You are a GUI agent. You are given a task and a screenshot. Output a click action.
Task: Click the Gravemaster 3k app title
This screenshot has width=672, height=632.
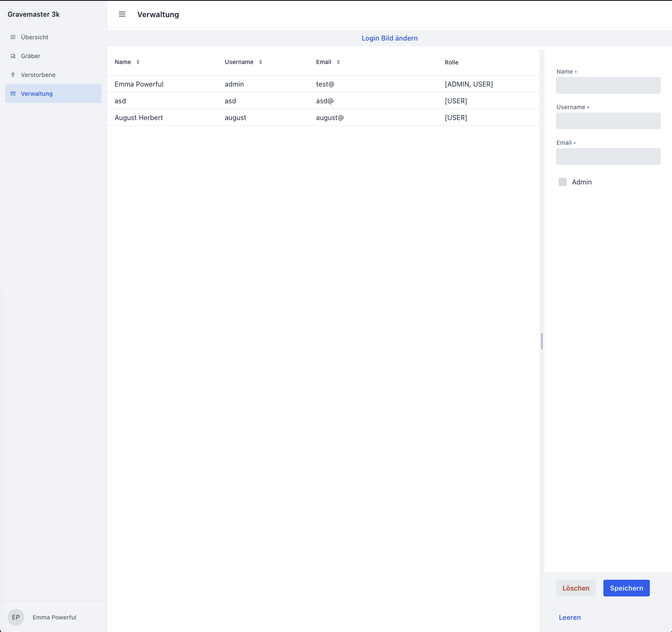click(33, 14)
